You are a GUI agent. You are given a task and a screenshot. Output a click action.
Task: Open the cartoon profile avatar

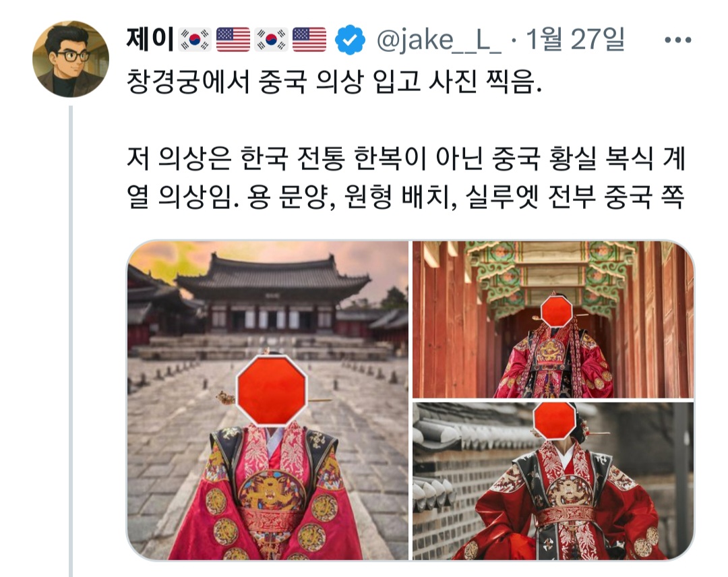coord(71,59)
